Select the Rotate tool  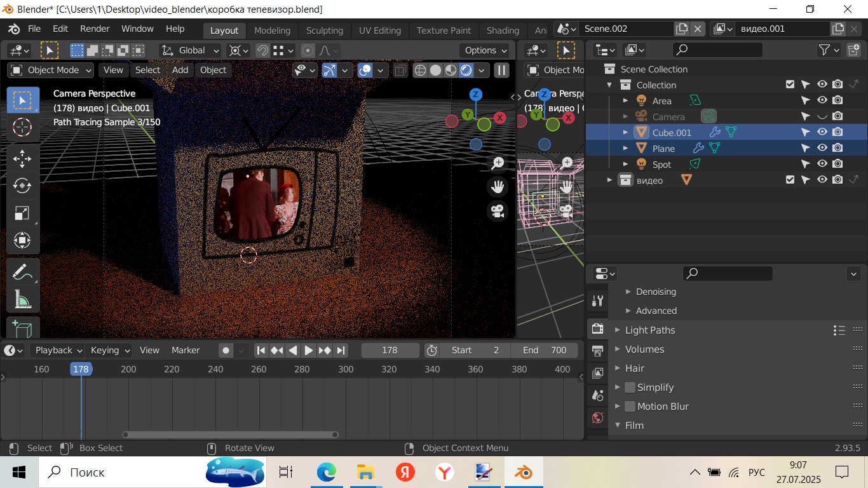pos(22,186)
